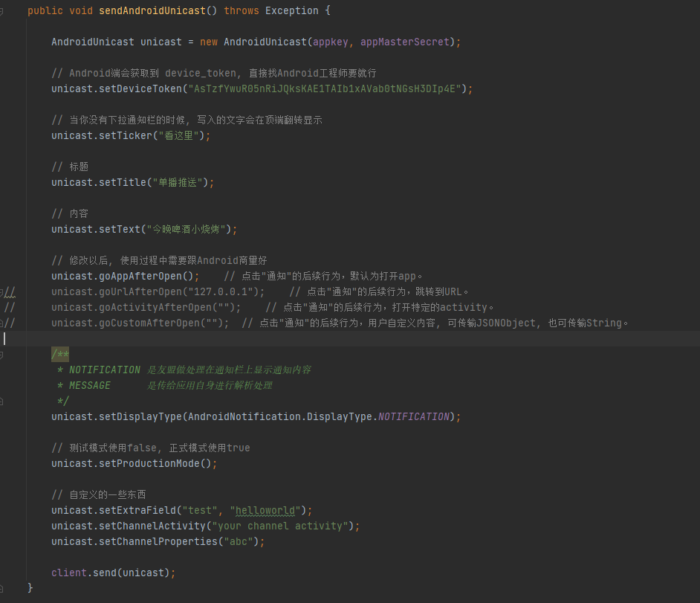Click the "看这里" string literal
The width and height of the screenshot is (700, 603).
(x=178, y=136)
